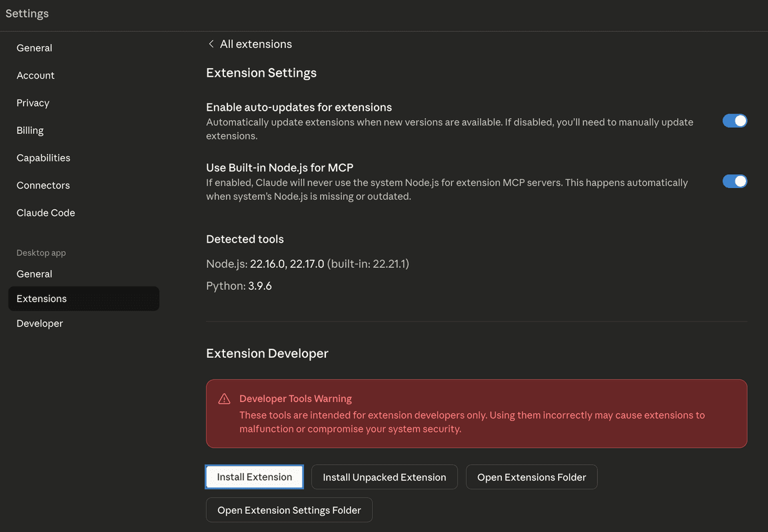Open Developer settings in sidebar

[40, 323]
